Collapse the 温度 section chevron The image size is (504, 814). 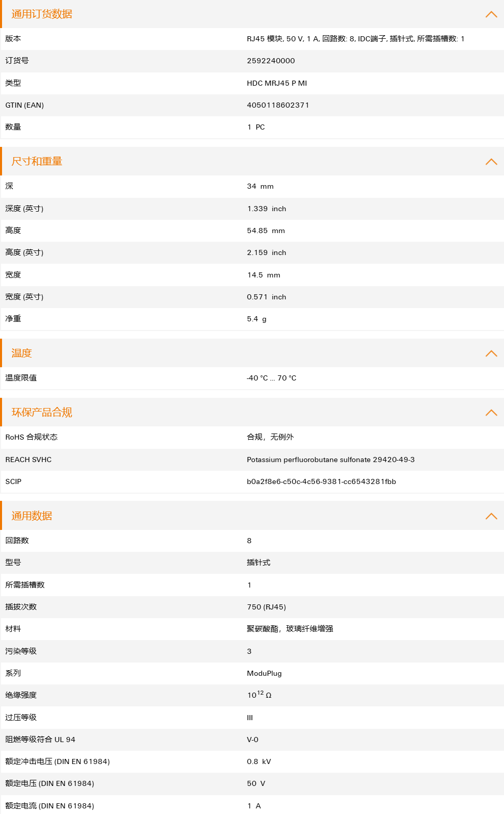[491, 353]
